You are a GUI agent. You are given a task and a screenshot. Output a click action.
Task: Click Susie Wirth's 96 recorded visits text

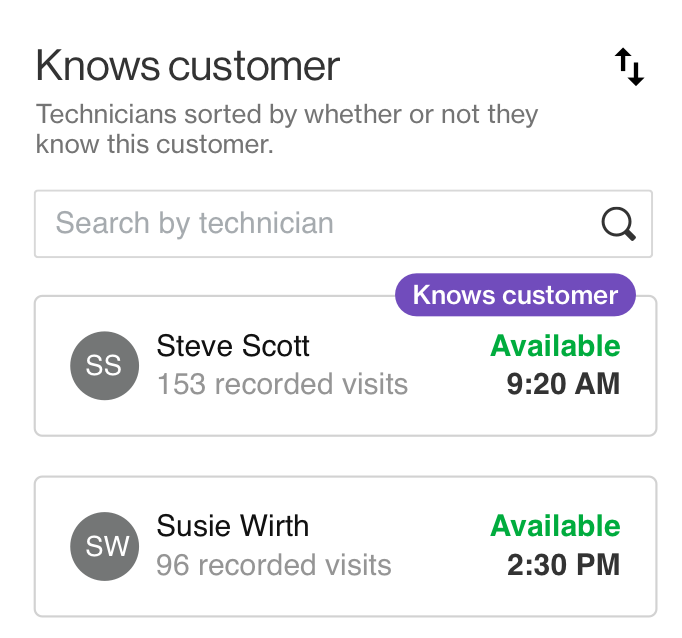tap(273, 565)
